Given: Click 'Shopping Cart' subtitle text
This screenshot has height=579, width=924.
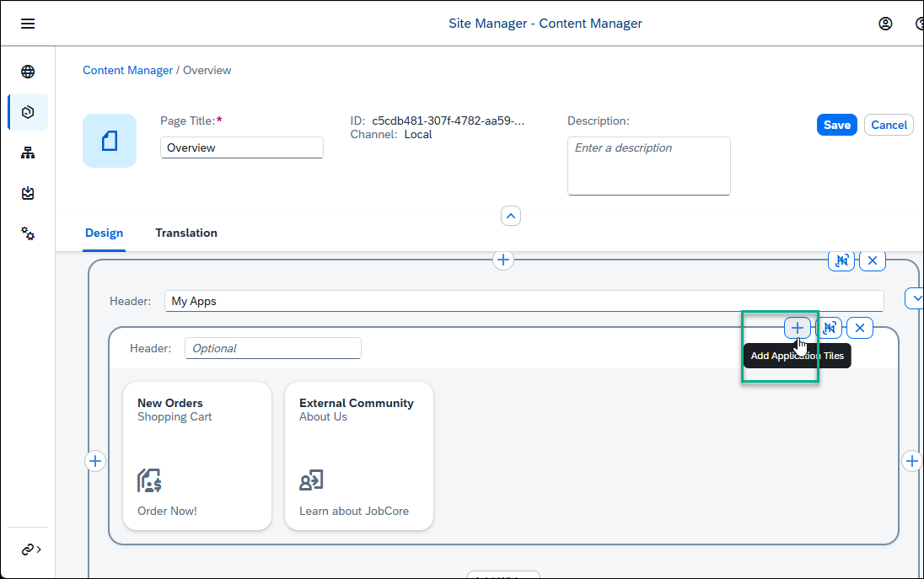Looking at the screenshot, I should click(175, 417).
